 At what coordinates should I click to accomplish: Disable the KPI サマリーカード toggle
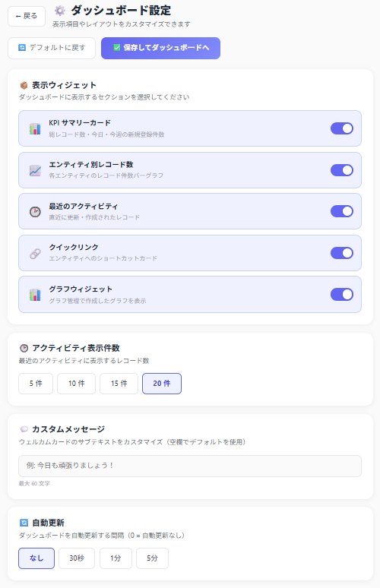click(342, 128)
